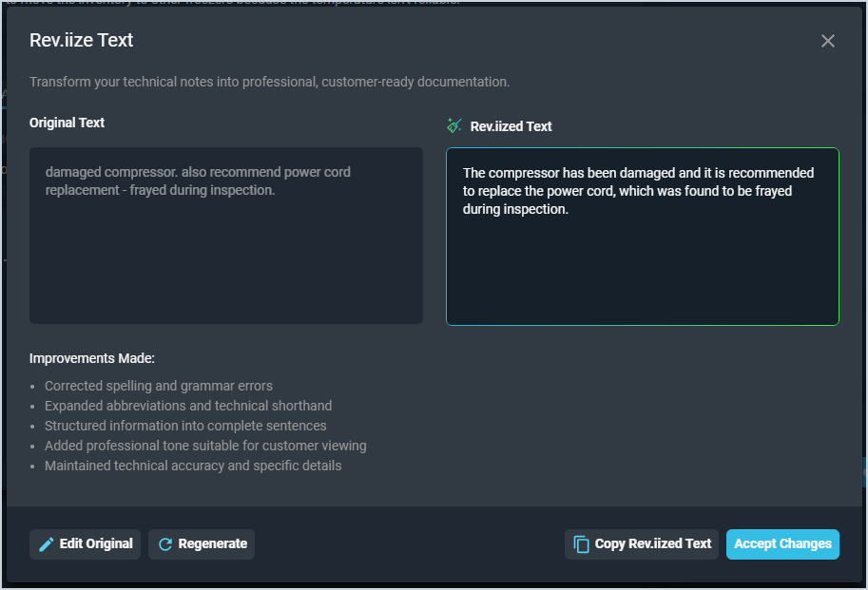Click the Rev.iized Text heading label
Screen dimensions: 868x590
click(x=511, y=126)
